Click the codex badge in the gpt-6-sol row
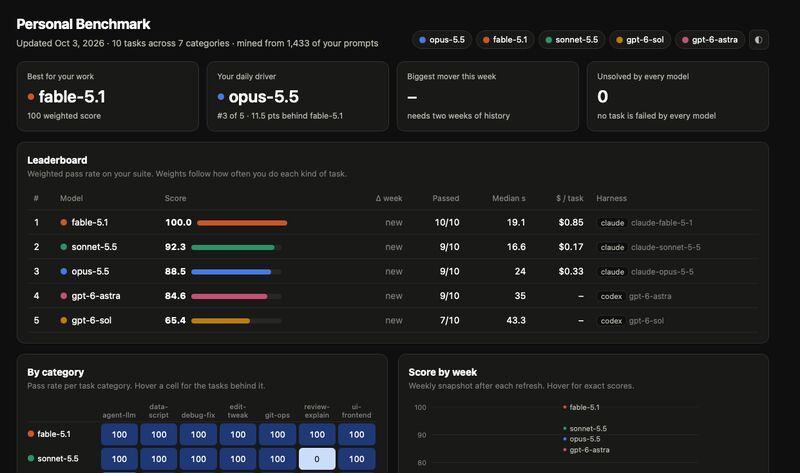Image resolution: width=800 pixels, height=473 pixels. (x=611, y=321)
